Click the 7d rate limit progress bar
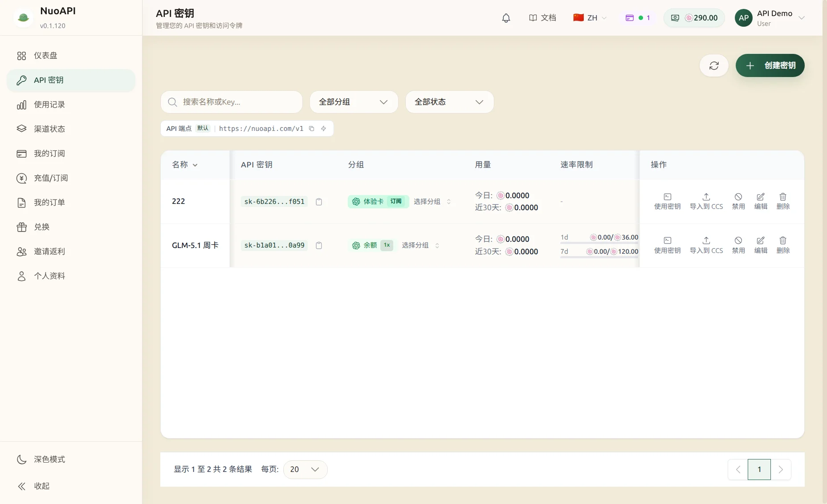 [599, 257]
